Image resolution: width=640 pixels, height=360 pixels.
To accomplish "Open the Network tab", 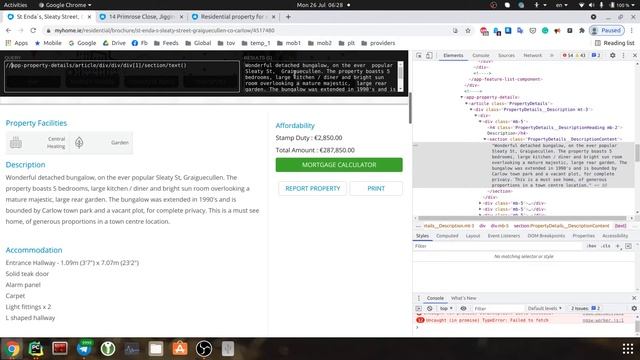I will tap(532, 56).
